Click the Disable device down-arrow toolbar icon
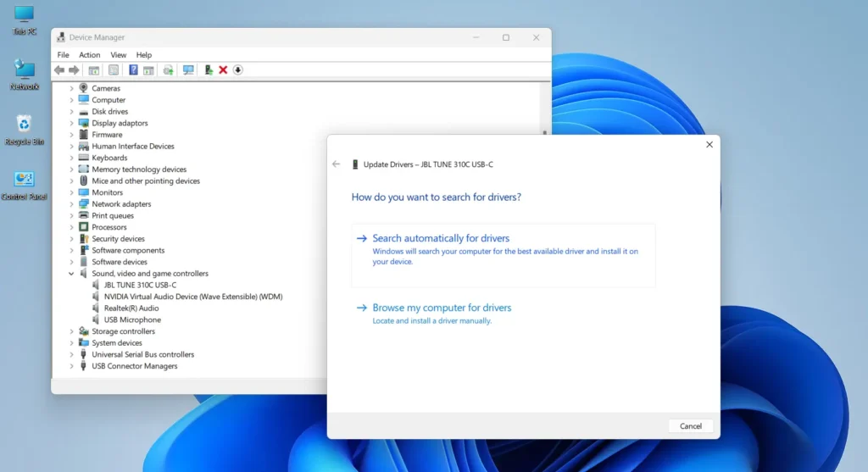 click(x=238, y=69)
